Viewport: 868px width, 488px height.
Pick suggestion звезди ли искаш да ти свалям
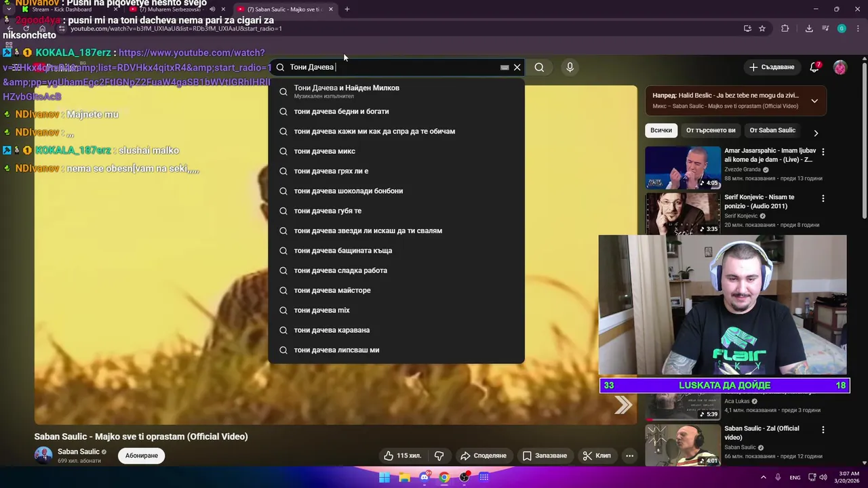point(396,230)
